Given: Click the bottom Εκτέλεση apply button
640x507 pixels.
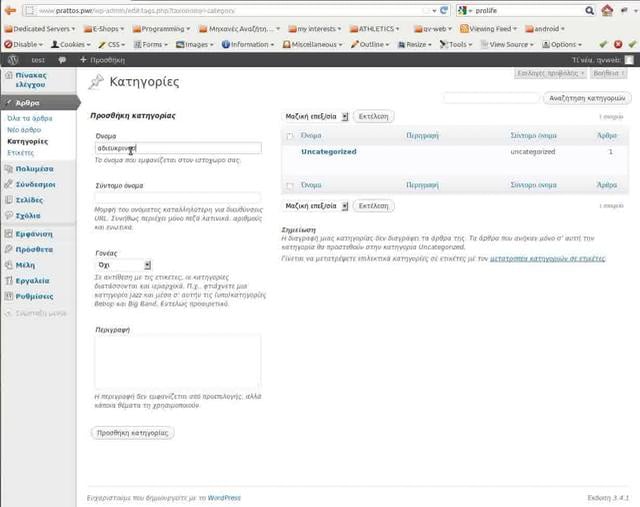Looking at the screenshot, I should click(x=373, y=206).
